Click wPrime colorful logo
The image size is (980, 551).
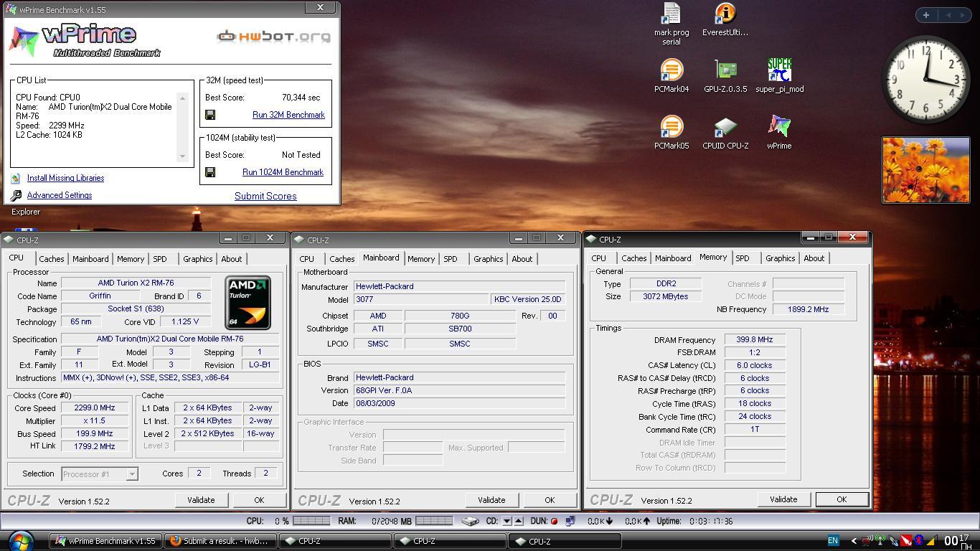23,42
